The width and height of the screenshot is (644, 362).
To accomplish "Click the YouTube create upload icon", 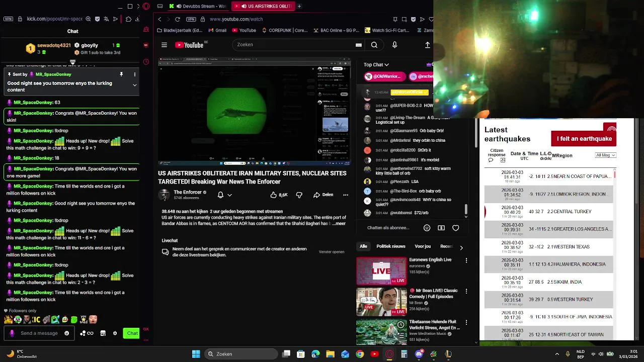I will pos(428,45).
